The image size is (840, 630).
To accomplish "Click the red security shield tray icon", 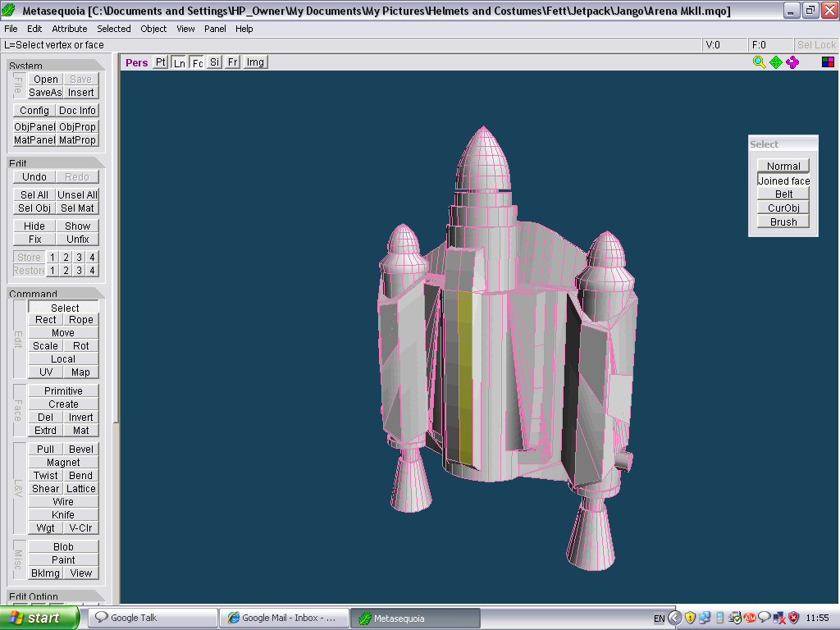I will coord(793,619).
